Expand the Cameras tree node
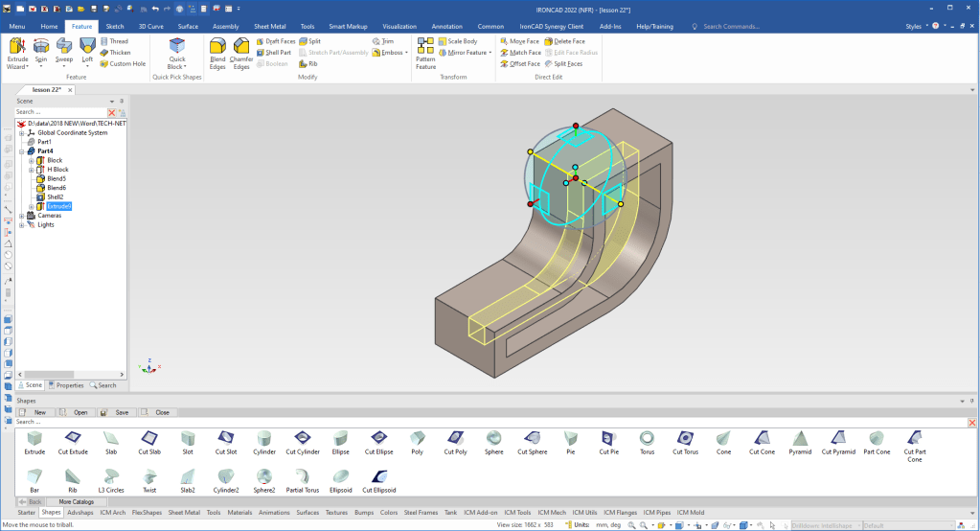This screenshot has height=531, width=980. coord(21,216)
